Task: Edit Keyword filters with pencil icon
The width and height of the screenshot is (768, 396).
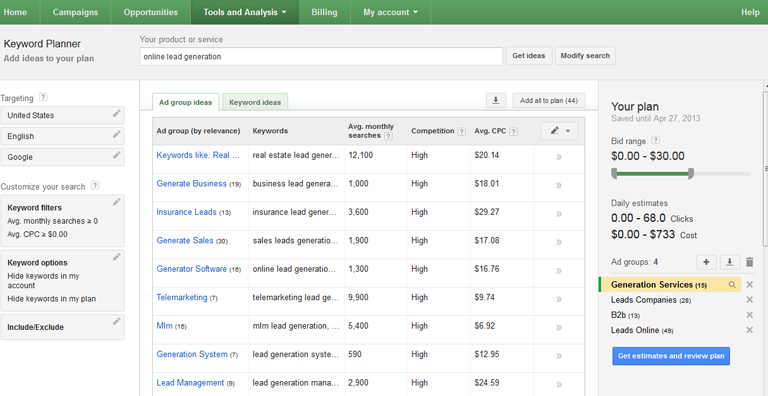Action: 116,201
